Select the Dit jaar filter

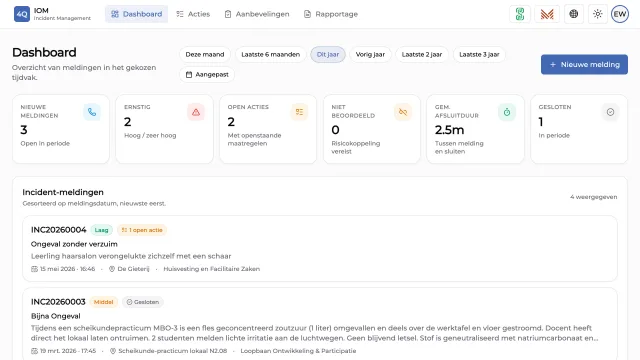tap(328, 54)
